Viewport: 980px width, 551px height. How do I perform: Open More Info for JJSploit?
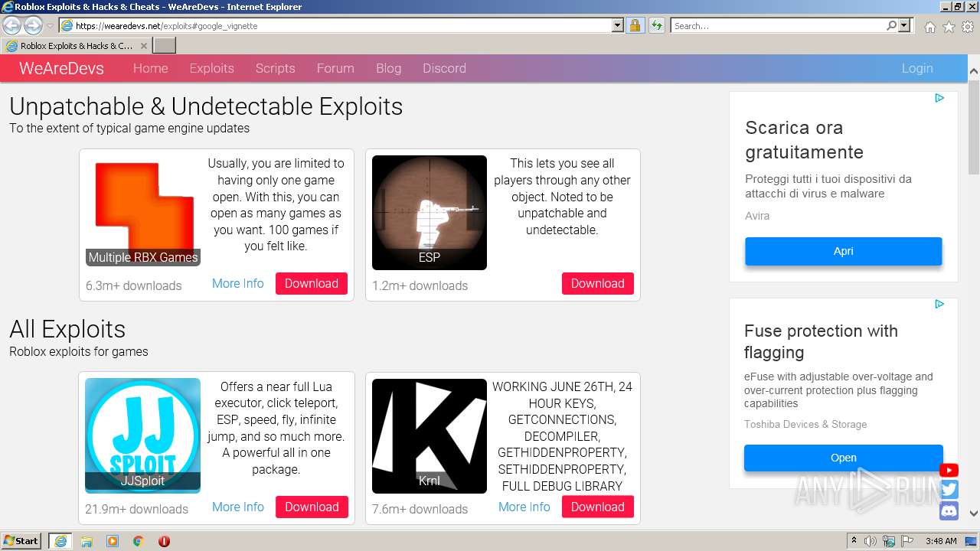point(238,507)
